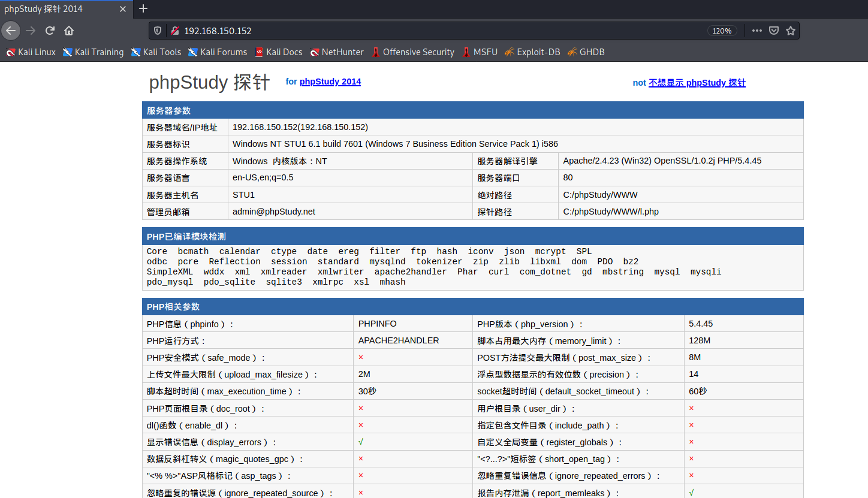Click the 服务器参数 section header
The image size is (868, 498).
point(473,110)
